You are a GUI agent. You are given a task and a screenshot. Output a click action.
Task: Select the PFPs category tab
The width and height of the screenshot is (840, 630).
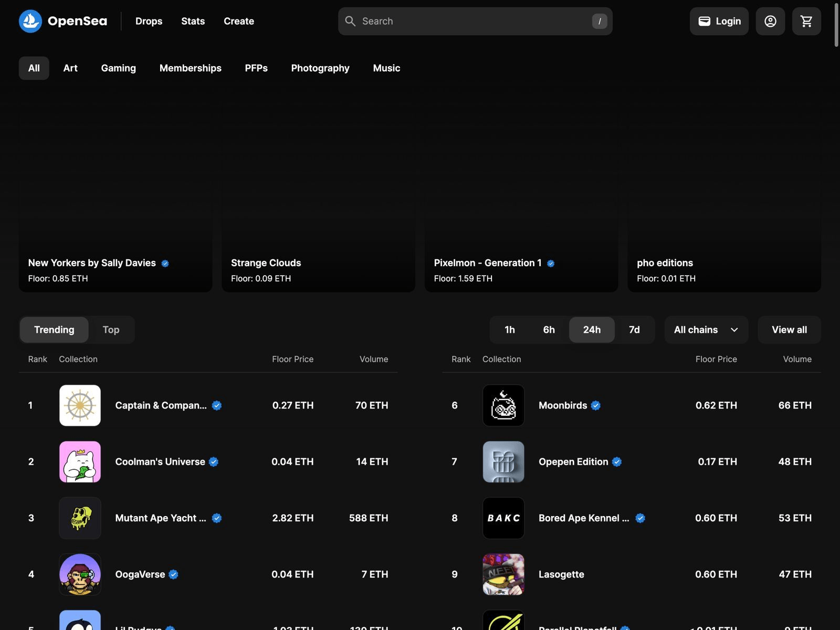pos(256,68)
